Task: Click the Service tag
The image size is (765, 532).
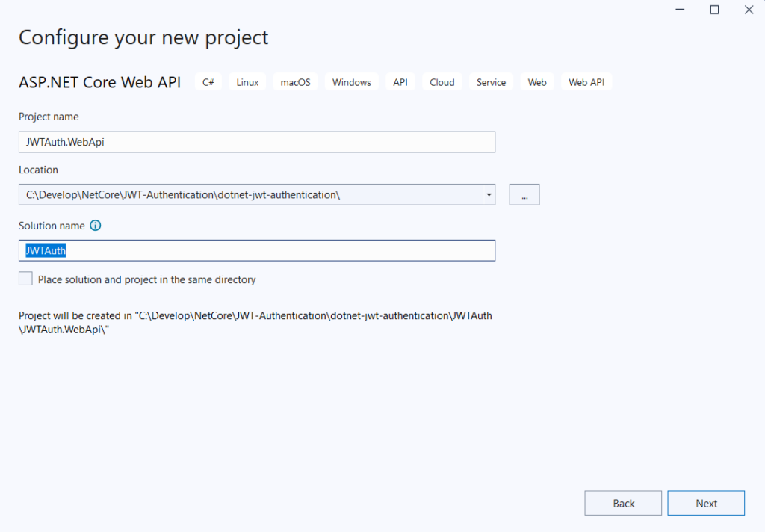Action: click(x=492, y=82)
